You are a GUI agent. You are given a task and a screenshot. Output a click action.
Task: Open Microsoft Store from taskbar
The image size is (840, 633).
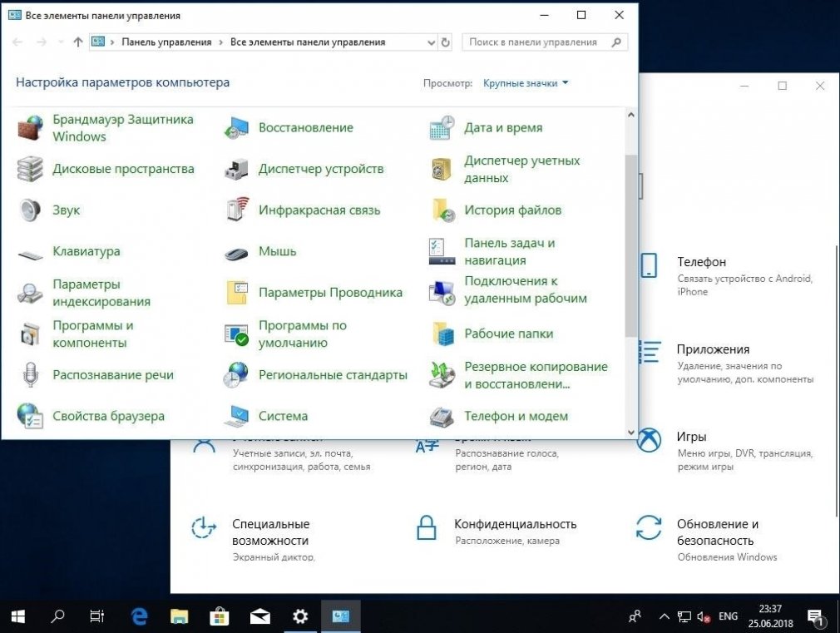click(219, 616)
